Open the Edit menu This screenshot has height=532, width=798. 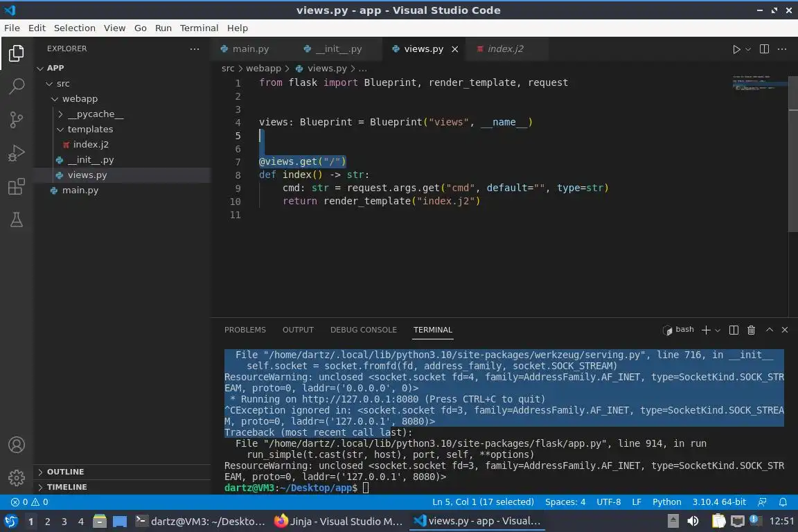37,28
